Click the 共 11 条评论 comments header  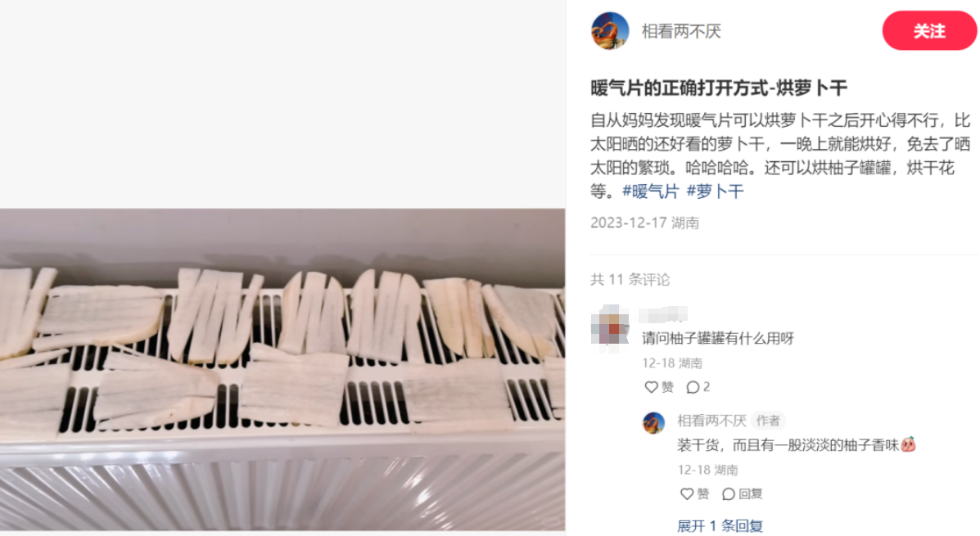(630, 280)
